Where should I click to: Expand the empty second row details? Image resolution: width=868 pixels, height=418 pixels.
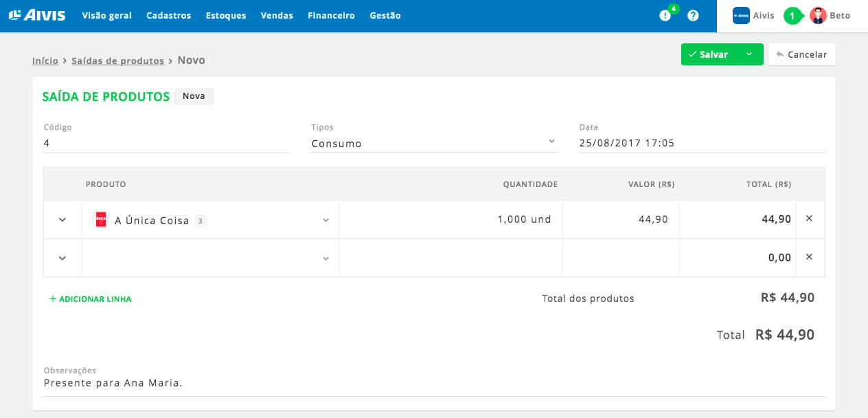tap(62, 258)
